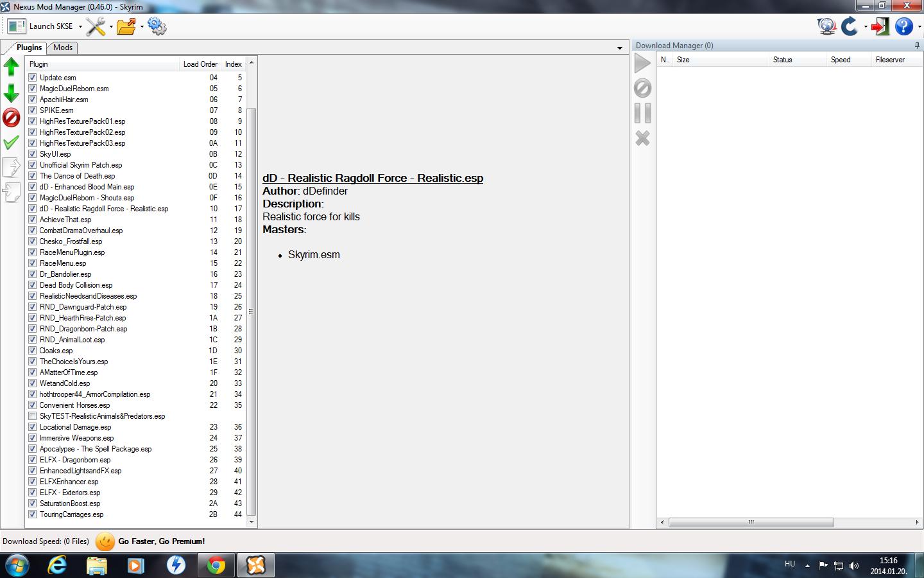Select The Dance of Death.esp row
This screenshot has height=578, width=924.
(136, 176)
